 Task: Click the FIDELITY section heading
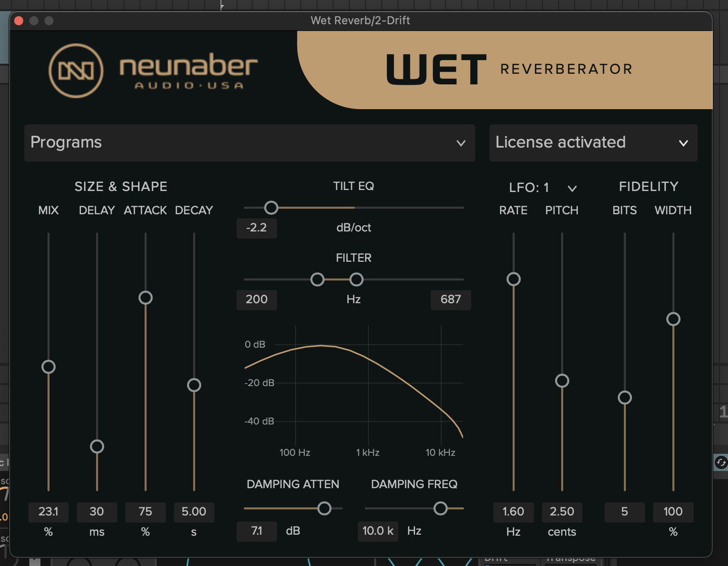tap(649, 186)
